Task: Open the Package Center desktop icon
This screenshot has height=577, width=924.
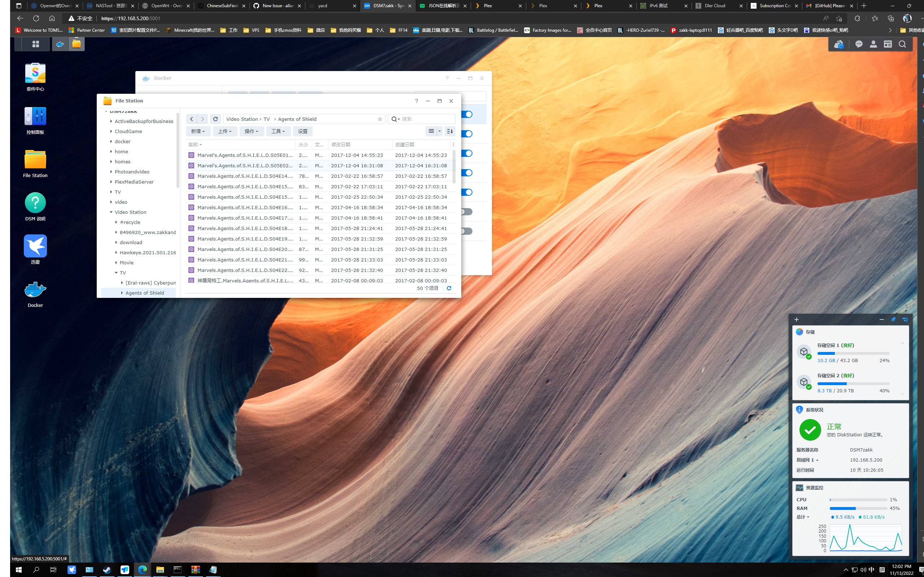Action: click(x=35, y=73)
